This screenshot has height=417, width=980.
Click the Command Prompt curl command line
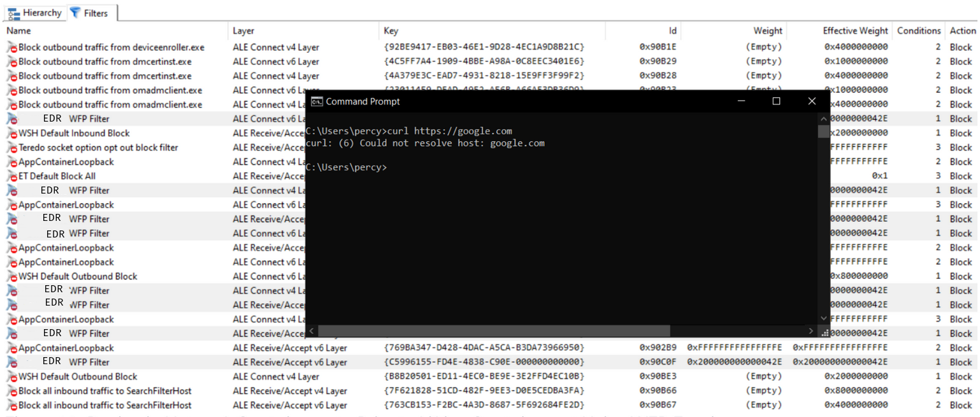point(408,131)
